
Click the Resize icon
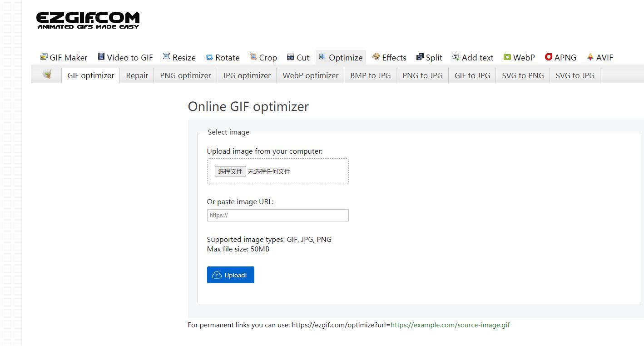click(166, 57)
